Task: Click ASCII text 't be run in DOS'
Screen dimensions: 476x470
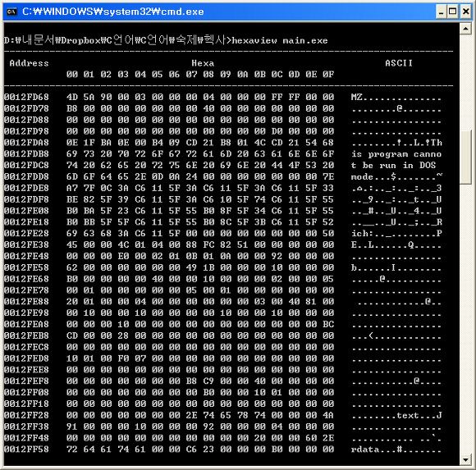Action: coord(394,166)
